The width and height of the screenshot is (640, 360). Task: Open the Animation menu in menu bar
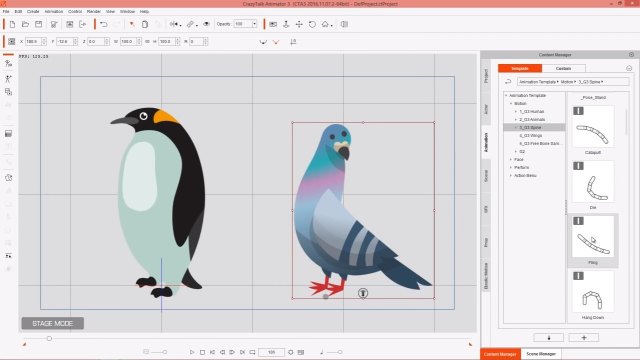click(x=54, y=11)
